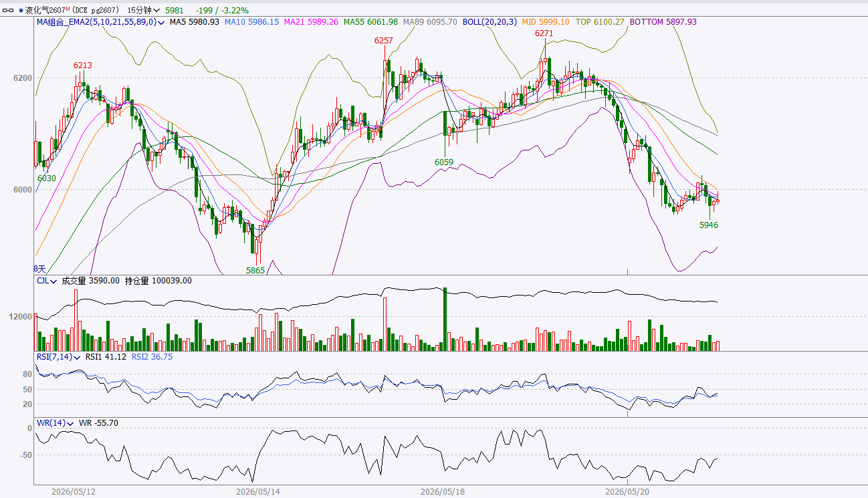
Task: Click the blue dot before 液化气2607
Action: tap(21, 11)
